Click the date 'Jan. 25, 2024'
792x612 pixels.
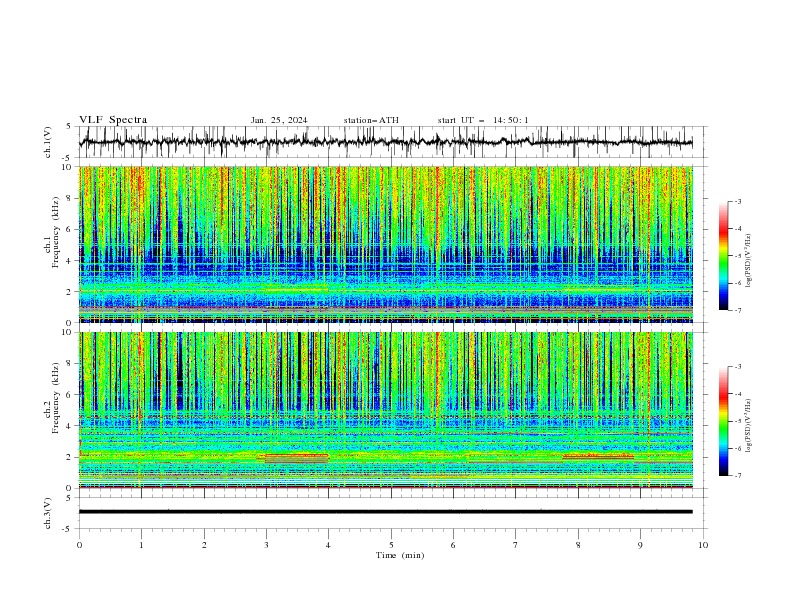point(279,120)
